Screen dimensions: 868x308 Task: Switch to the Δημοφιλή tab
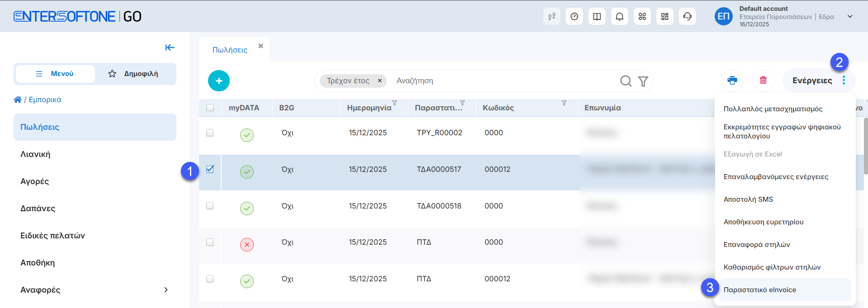click(134, 74)
